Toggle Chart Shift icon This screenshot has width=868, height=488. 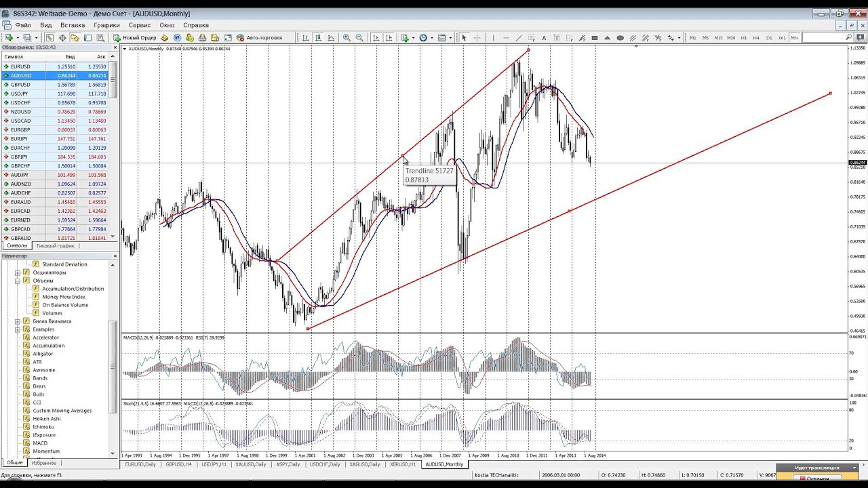389,38
